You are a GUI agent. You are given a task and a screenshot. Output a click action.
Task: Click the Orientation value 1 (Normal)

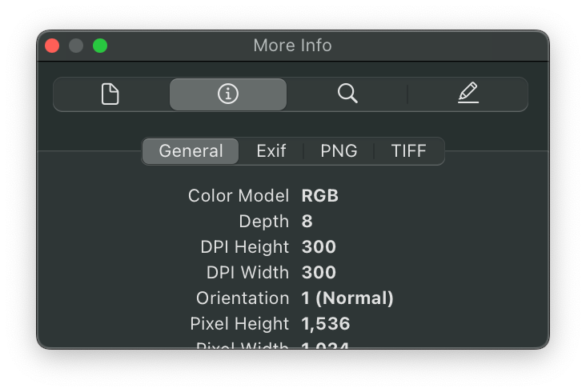coord(347,298)
